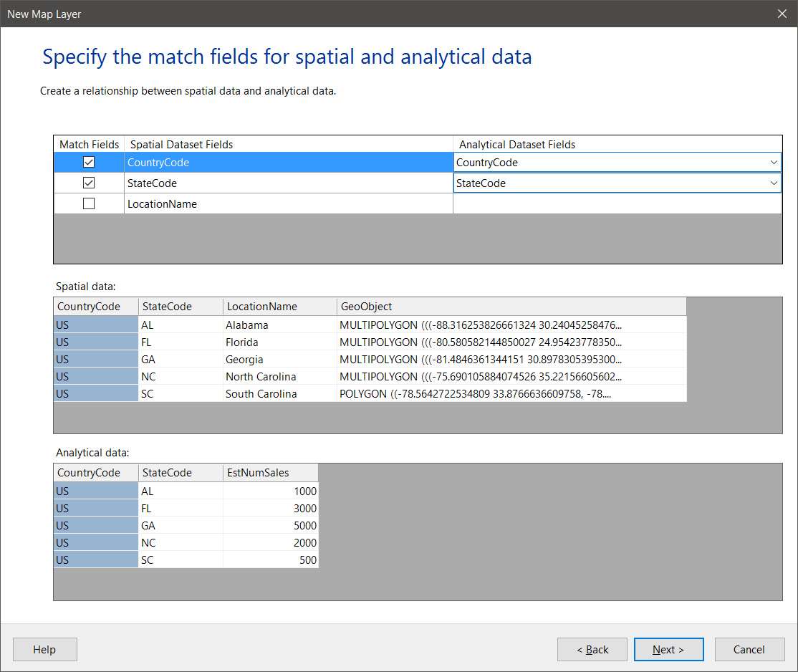This screenshot has width=798, height=672.
Task: Open Help for this wizard
Action: pyautogui.click(x=44, y=650)
